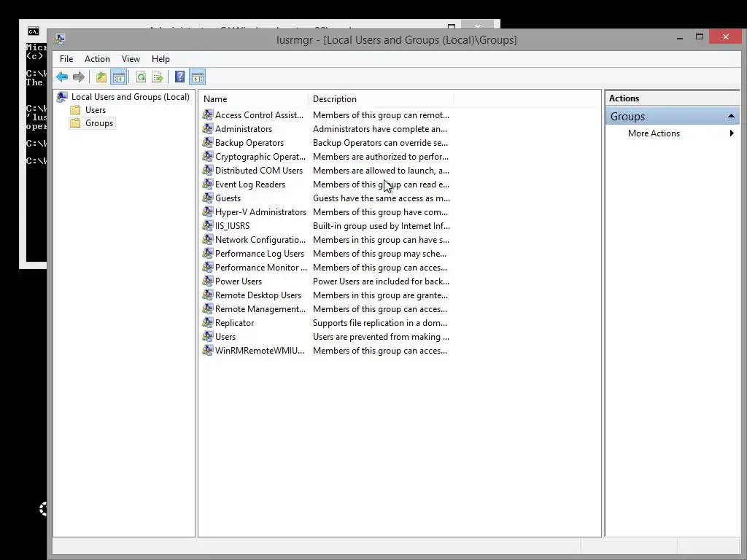Select the Remote Management... group name
The width and height of the screenshot is (747, 560).
tap(260, 309)
